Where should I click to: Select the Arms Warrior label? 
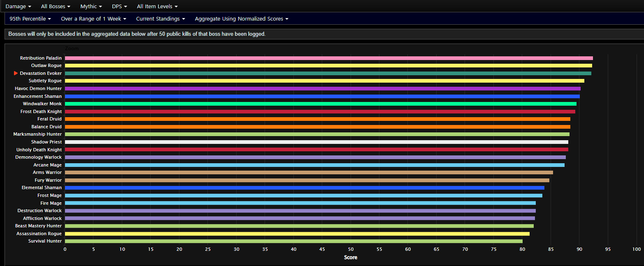tap(47, 172)
